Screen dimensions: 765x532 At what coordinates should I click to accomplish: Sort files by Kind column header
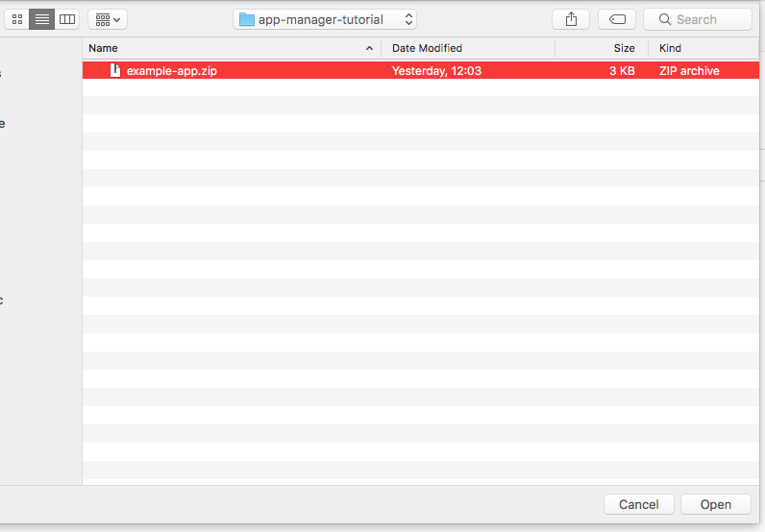coord(670,48)
